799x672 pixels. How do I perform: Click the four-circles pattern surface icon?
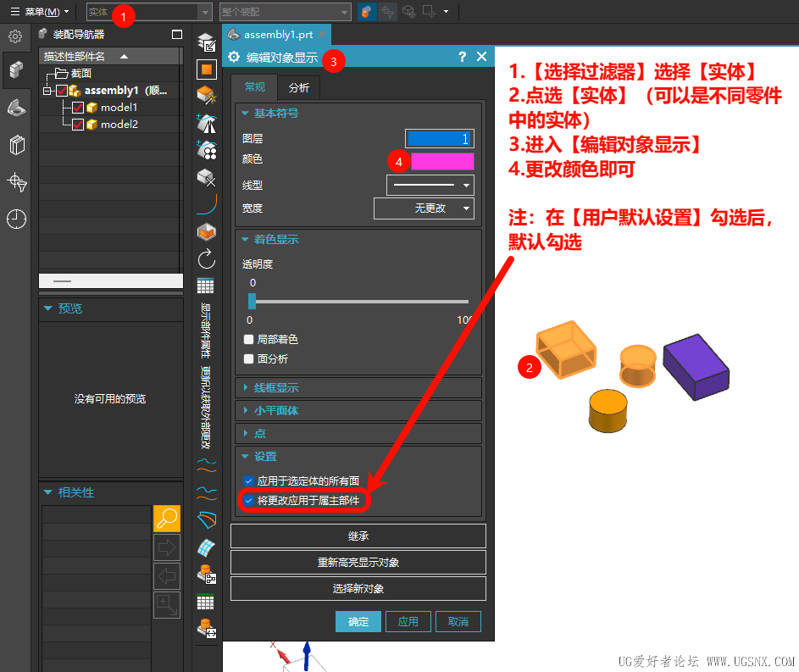(207, 150)
